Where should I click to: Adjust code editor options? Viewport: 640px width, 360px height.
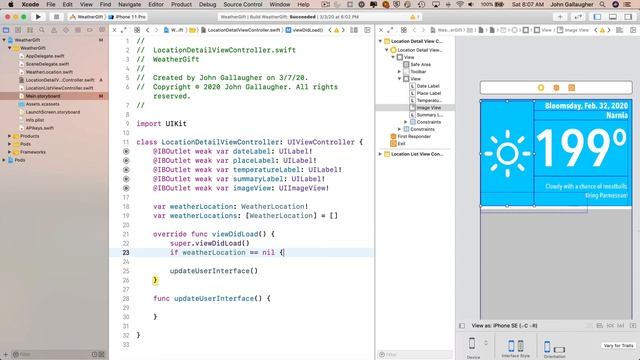tap(354, 30)
